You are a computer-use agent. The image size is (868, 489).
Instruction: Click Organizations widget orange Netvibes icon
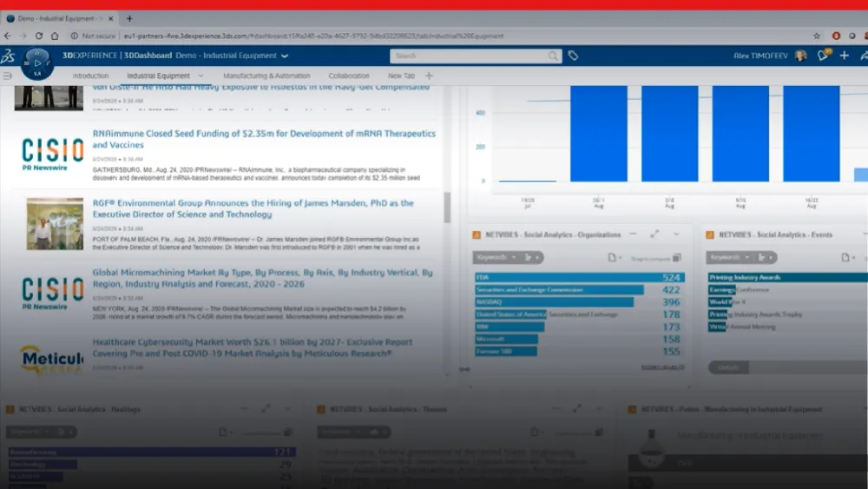(477, 235)
